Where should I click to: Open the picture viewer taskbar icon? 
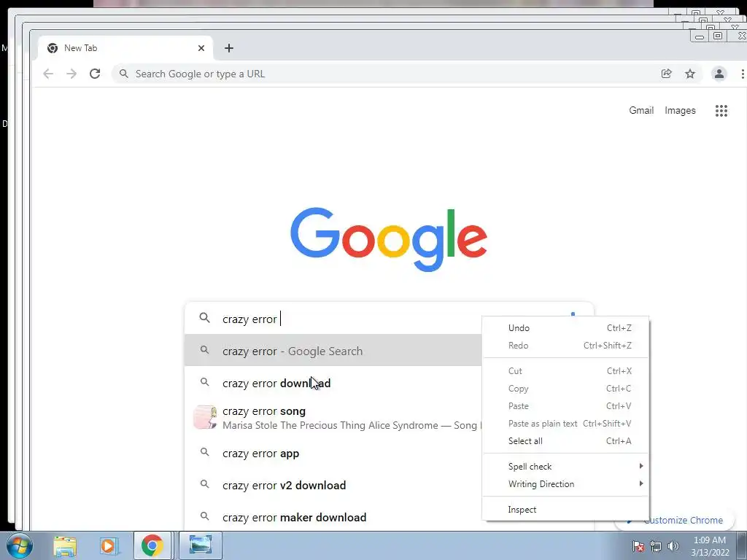click(x=201, y=545)
